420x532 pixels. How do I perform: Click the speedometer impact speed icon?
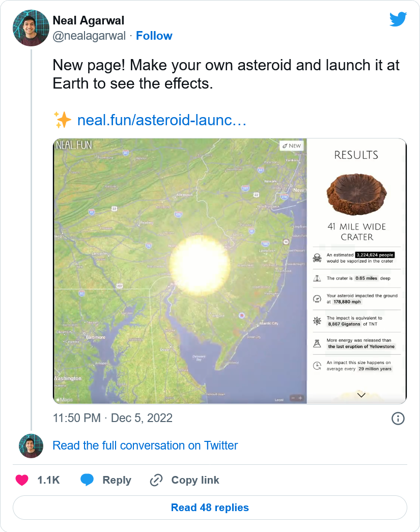click(x=317, y=299)
